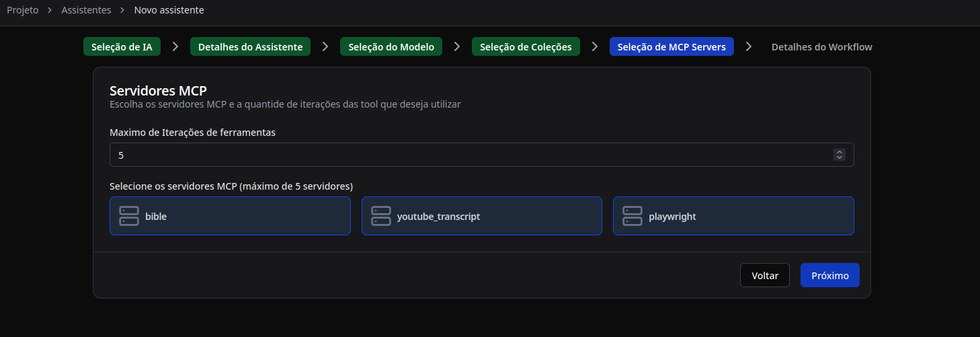The height and width of the screenshot is (337, 980).
Task: Open Assistentes from the breadcrumb
Action: (x=86, y=10)
